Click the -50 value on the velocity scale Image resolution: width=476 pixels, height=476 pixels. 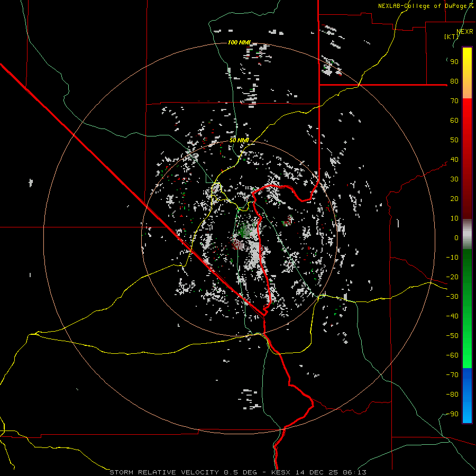(x=452, y=336)
